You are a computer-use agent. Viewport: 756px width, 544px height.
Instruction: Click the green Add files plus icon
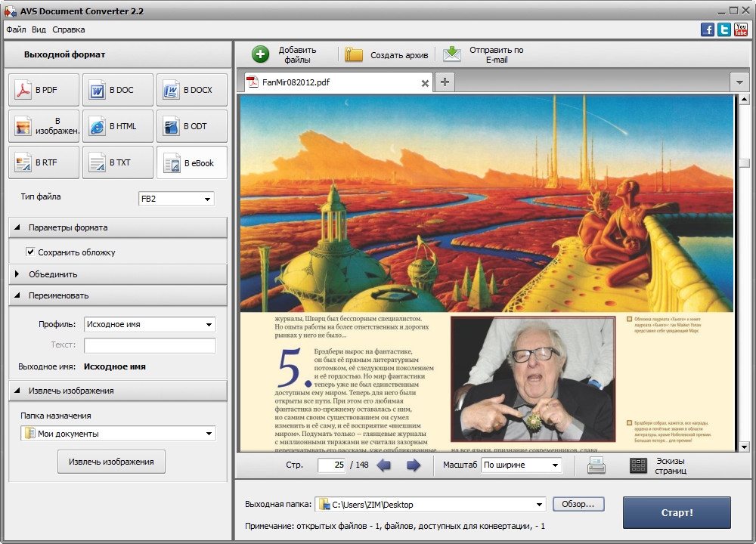260,54
